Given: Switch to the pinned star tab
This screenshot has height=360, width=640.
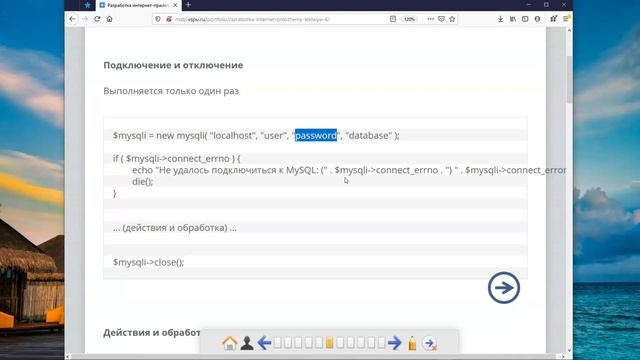Looking at the screenshot, I should click(87, 5).
